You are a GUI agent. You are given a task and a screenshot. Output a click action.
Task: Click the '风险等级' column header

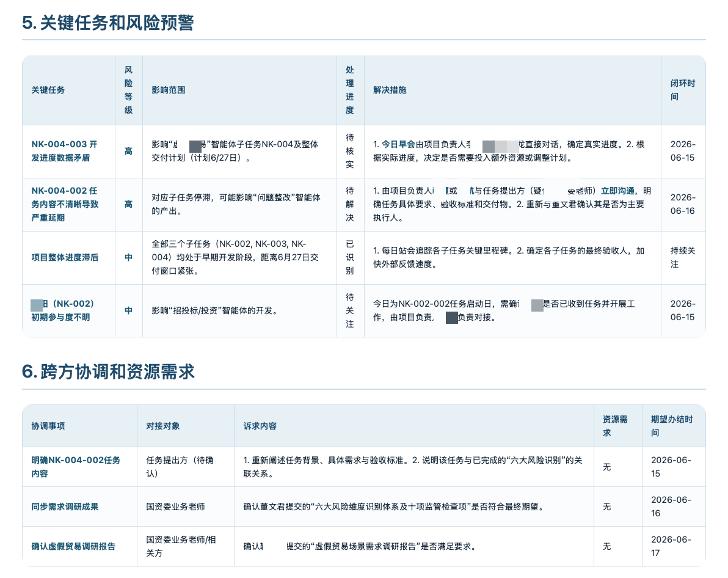pos(129,90)
